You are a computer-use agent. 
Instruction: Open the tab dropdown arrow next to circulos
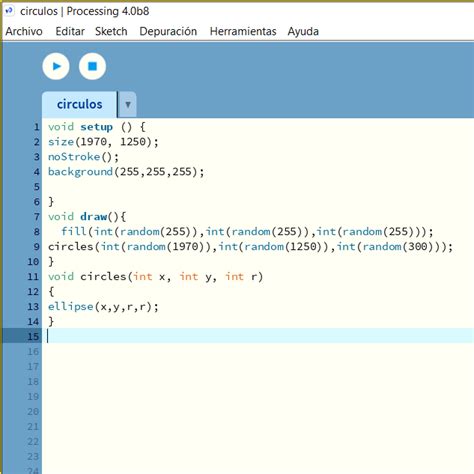click(128, 105)
